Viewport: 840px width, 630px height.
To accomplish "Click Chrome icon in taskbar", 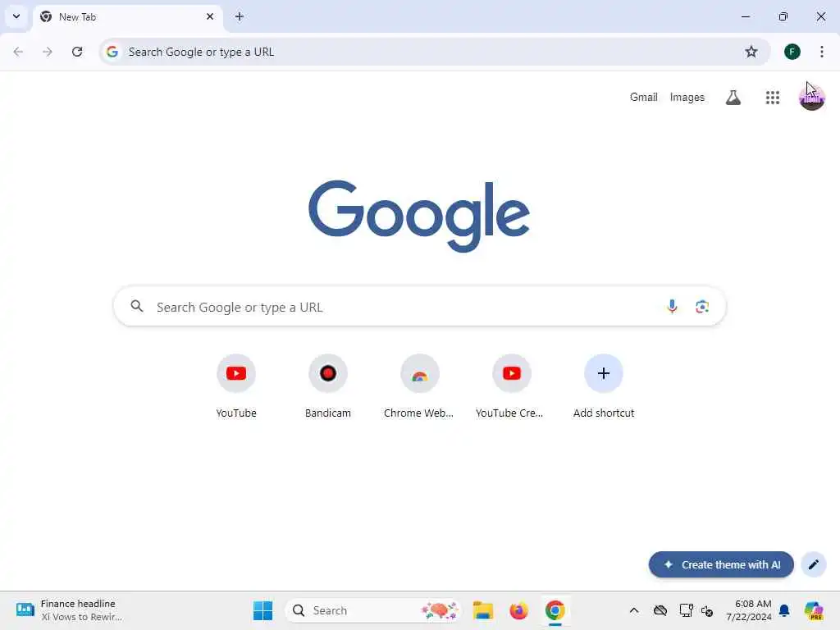I will 555,610.
